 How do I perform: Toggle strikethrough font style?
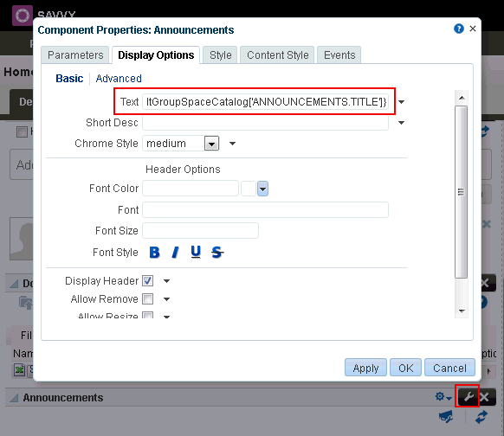pos(217,253)
